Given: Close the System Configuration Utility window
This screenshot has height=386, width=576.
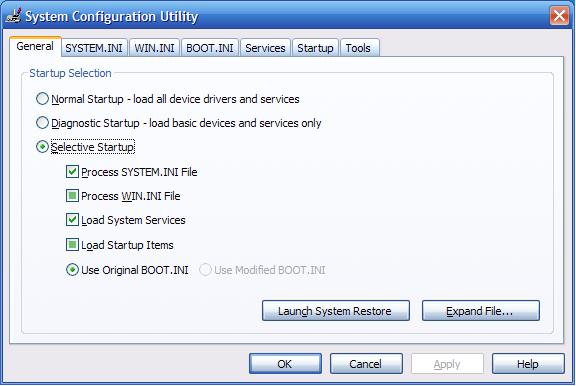Looking at the screenshot, I should [559, 16].
